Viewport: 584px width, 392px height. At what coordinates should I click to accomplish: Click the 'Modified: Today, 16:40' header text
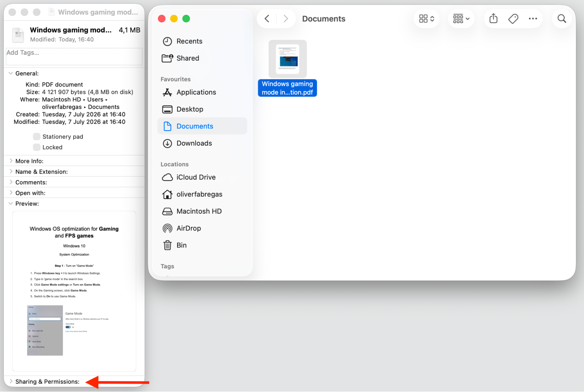tap(62, 39)
